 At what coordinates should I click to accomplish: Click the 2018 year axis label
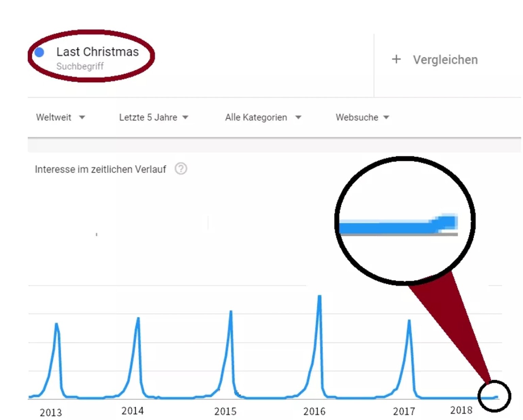[x=461, y=410]
